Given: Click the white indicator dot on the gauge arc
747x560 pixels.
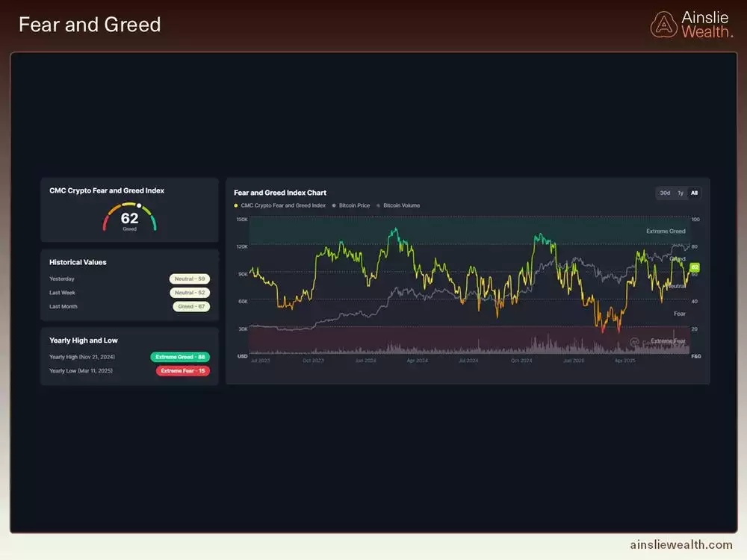Looking at the screenshot, I should click(x=139, y=205).
